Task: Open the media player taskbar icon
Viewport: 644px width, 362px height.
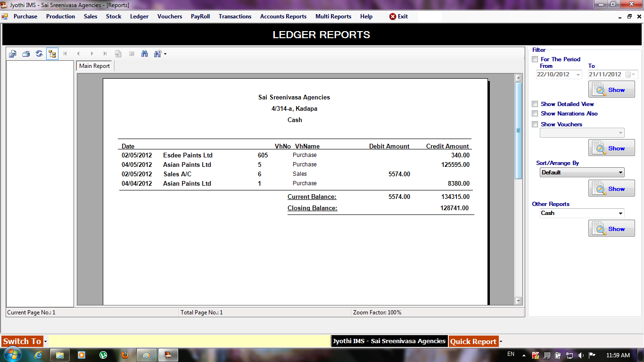Action: point(82,355)
